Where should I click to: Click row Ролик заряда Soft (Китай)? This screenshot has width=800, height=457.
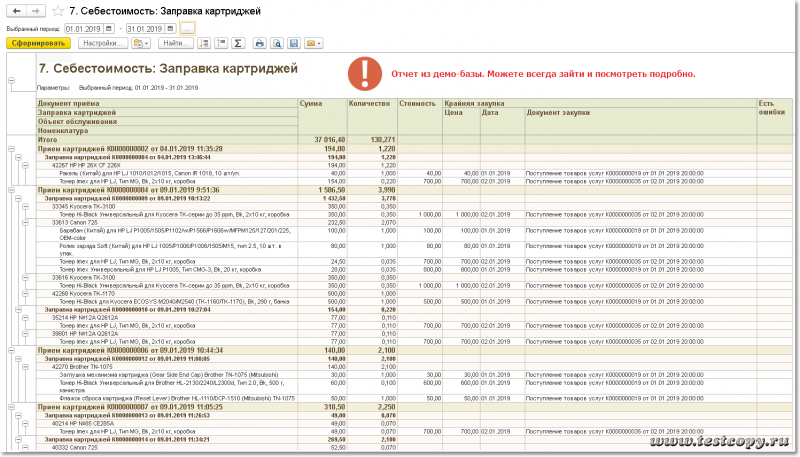click(x=414, y=249)
